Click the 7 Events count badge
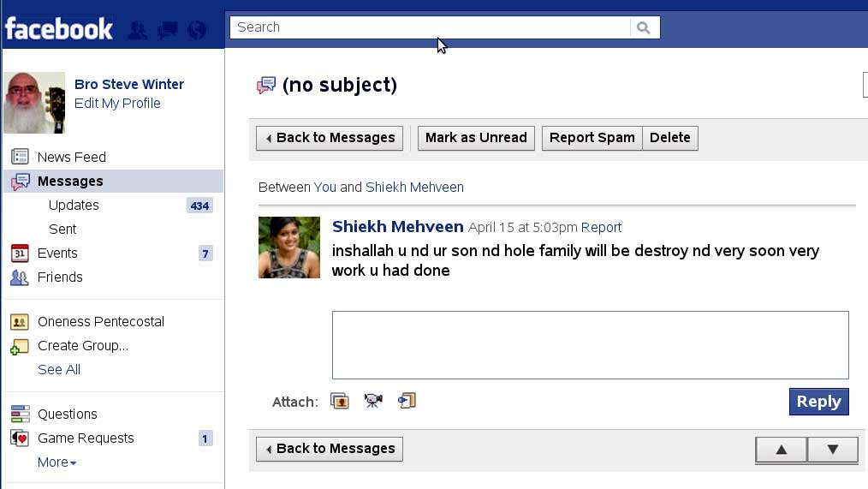 click(205, 253)
